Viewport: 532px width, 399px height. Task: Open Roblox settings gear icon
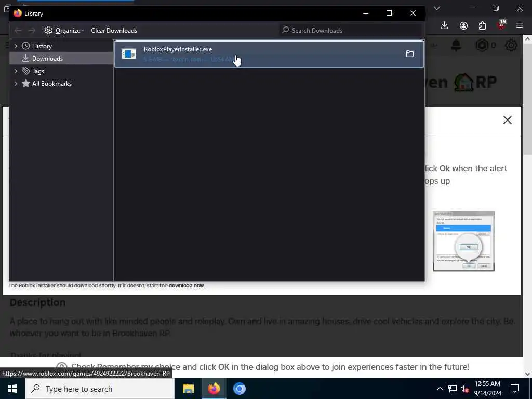point(511,45)
